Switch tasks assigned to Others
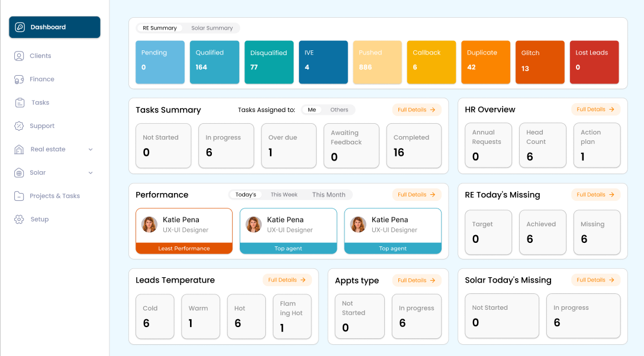Viewport: 644px width, 356px height. [339, 110]
